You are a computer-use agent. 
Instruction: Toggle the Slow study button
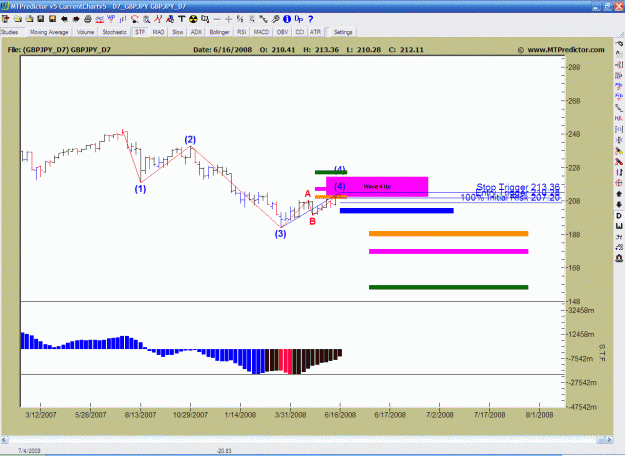[178, 32]
